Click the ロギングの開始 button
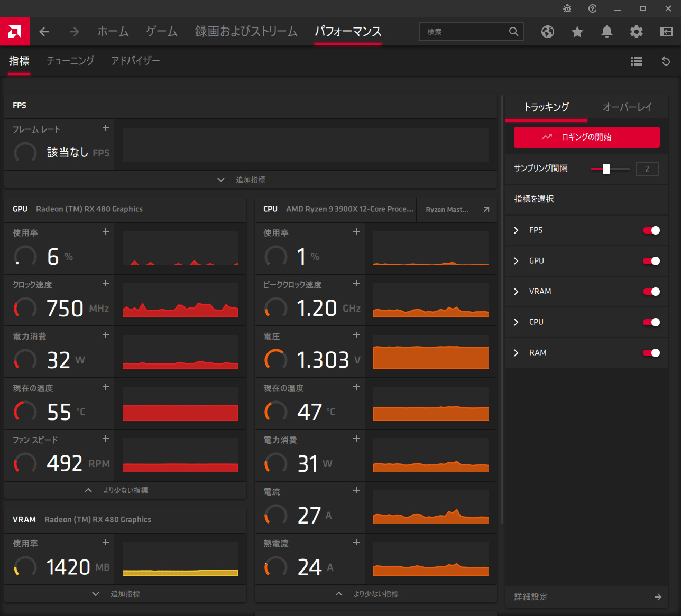 (x=586, y=137)
